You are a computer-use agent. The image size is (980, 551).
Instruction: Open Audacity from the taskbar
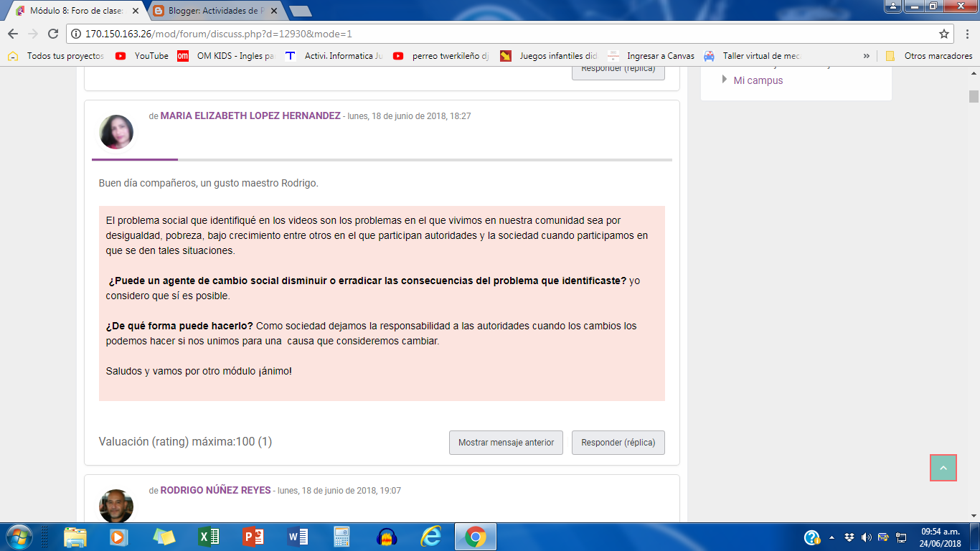point(385,536)
